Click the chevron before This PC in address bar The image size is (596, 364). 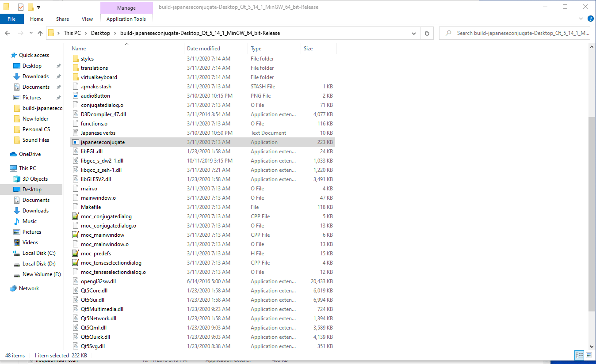(59, 33)
